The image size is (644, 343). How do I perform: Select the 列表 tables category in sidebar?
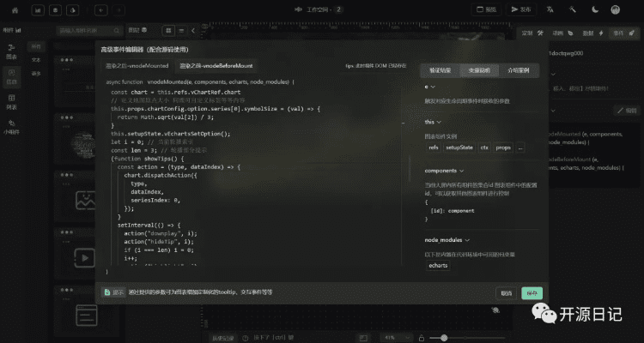pyautogui.click(x=11, y=103)
